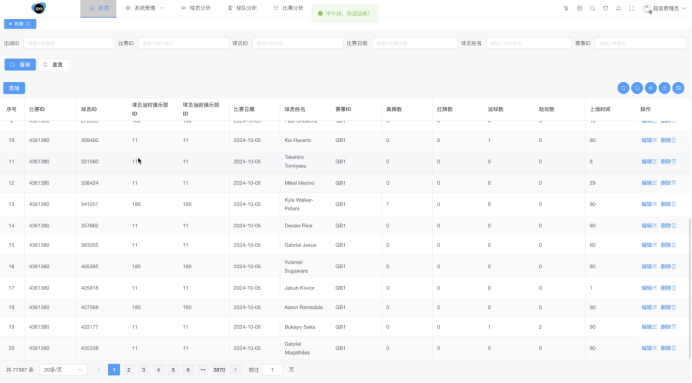This screenshot has width=692, height=383.
Task: Click the blue 添加 add button
Action: [14, 88]
